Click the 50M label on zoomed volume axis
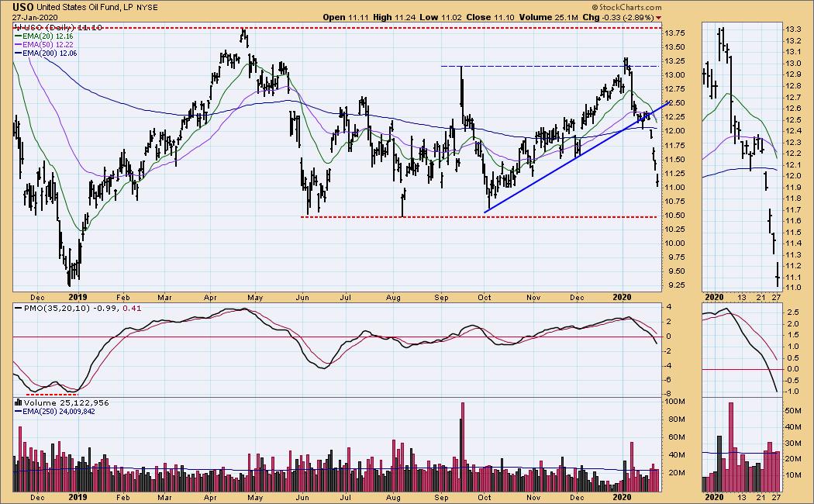814x504 pixels. [793, 411]
